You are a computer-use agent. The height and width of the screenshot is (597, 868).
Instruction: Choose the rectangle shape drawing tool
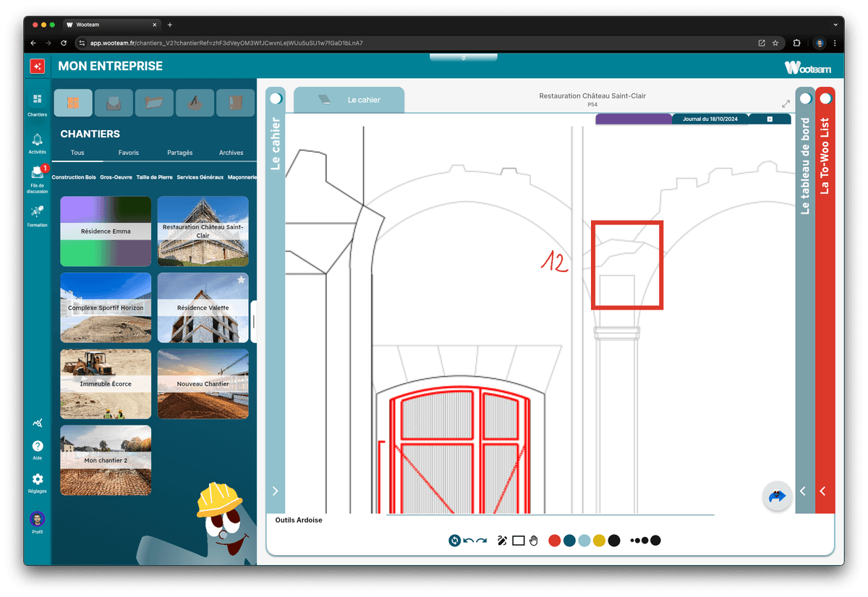(518, 541)
